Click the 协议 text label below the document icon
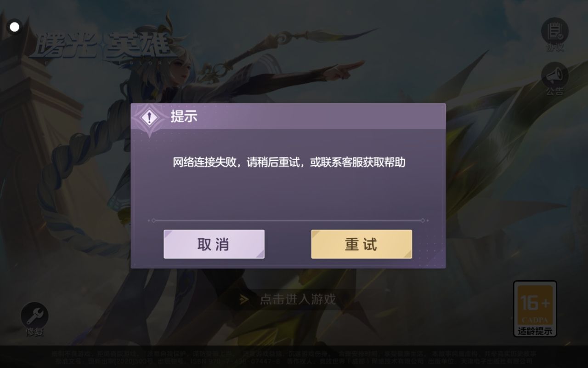The image size is (588, 368). coord(555,47)
